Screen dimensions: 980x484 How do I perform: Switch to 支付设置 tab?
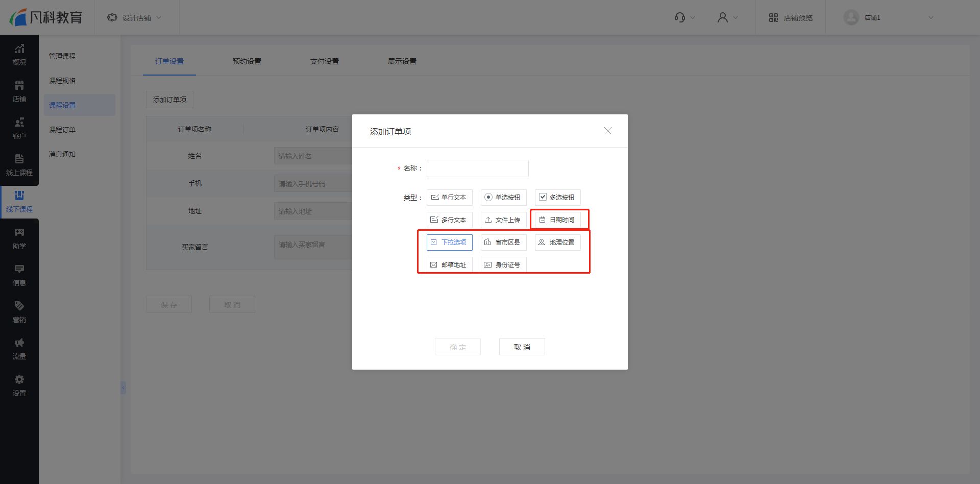(325, 61)
